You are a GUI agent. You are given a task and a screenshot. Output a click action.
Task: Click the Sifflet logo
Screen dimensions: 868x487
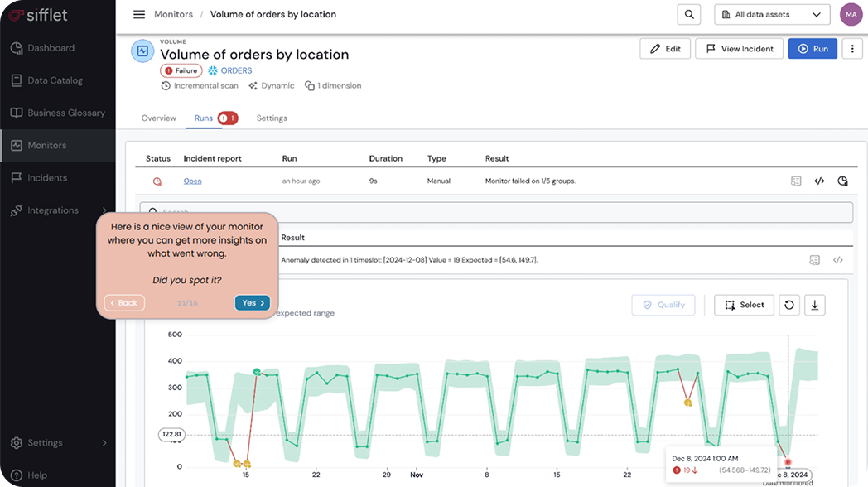[39, 15]
